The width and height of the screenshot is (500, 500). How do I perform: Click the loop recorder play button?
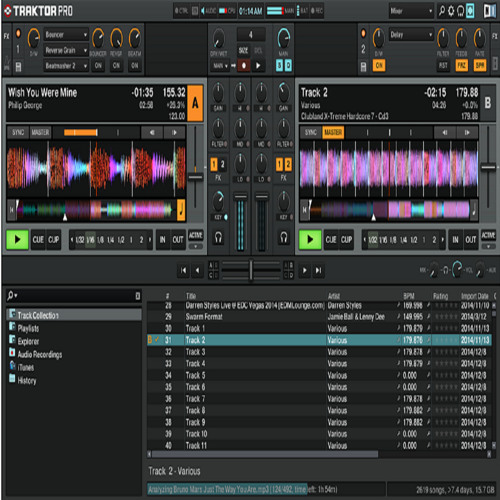coord(258,65)
